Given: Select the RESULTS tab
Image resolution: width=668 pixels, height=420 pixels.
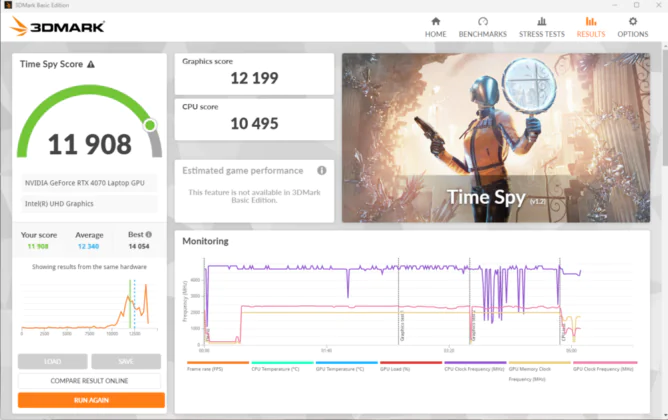Looking at the screenshot, I should pyautogui.click(x=590, y=27).
